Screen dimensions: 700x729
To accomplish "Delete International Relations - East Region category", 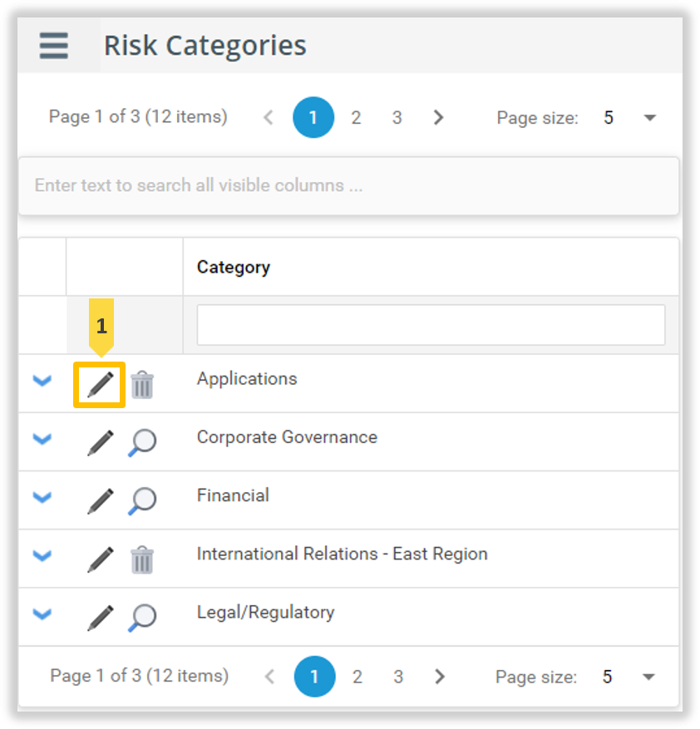I will (142, 559).
